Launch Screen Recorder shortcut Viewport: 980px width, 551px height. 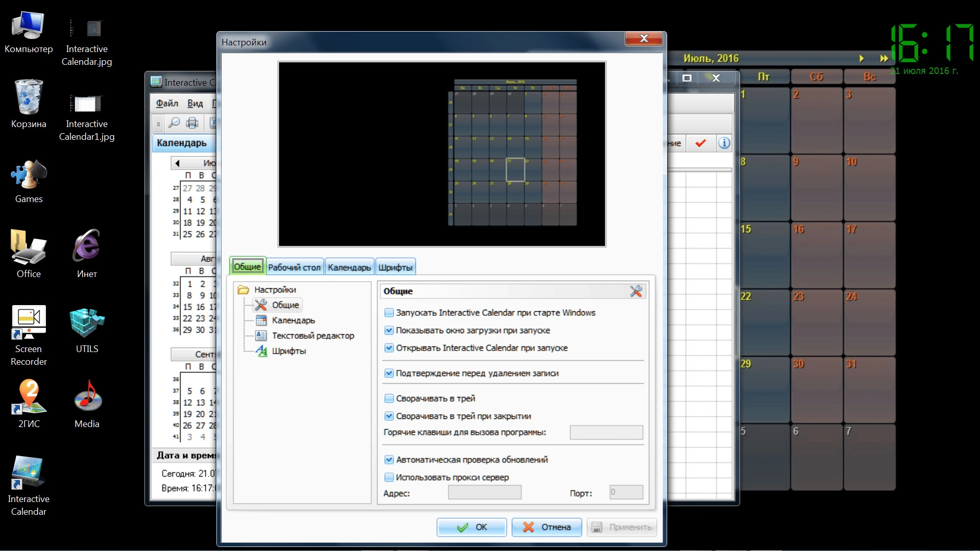pyautogui.click(x=29, y=336)
